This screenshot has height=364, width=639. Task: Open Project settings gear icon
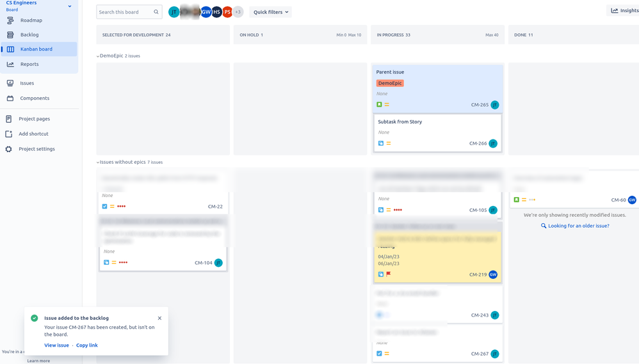tap(8, 149)
